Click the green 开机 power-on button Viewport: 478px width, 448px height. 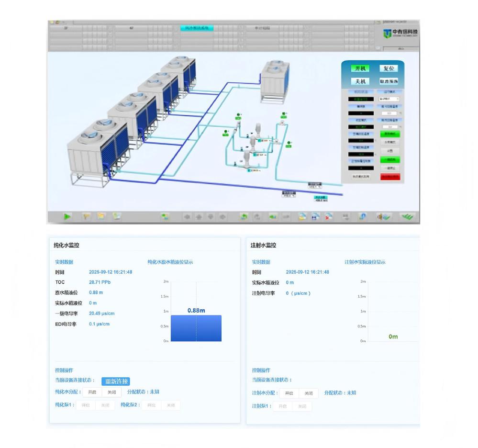click(x=359, y=68)
